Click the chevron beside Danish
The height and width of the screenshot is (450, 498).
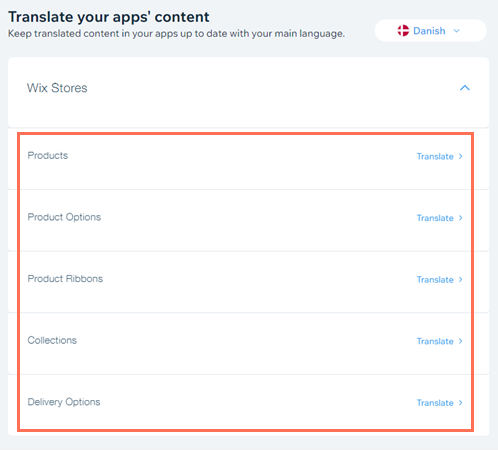(457, 31)
